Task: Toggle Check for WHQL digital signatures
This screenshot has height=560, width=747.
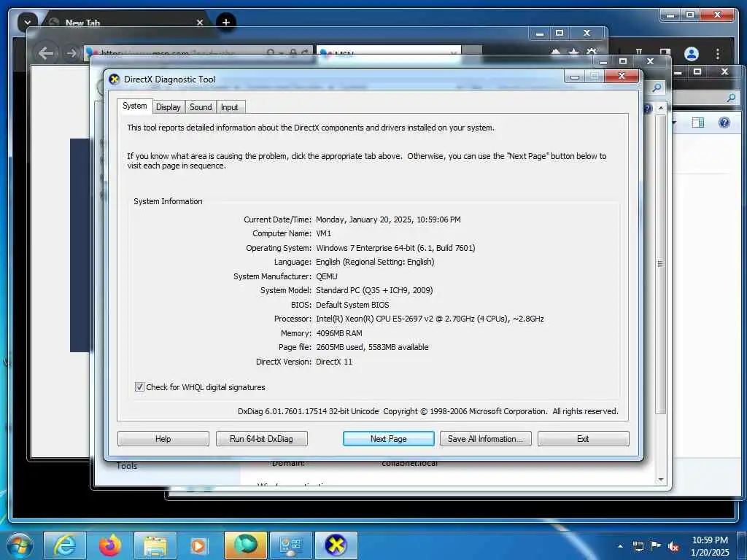Action: pos(139,386)
